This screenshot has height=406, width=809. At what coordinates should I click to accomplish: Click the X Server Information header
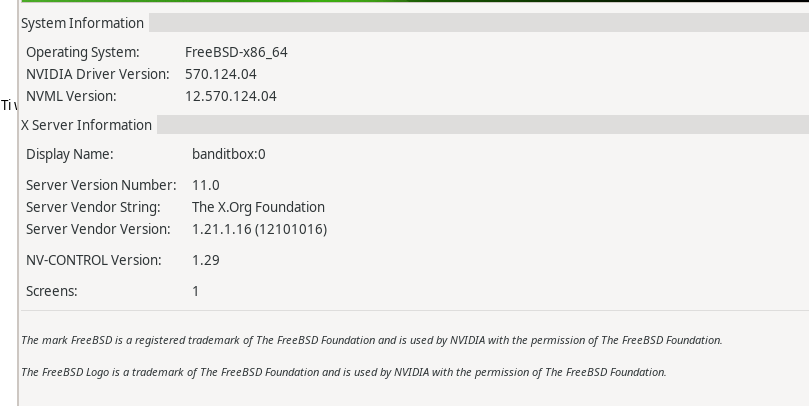[87, 125]
